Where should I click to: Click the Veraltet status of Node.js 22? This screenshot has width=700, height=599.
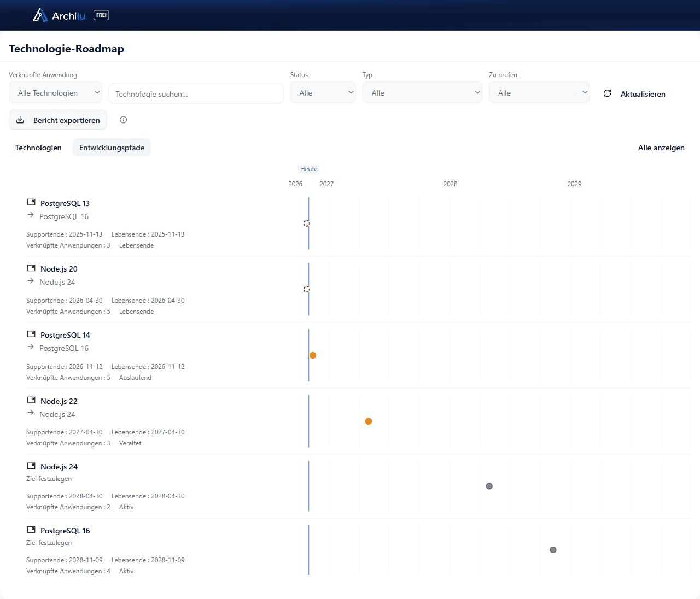tap(130, 443)
